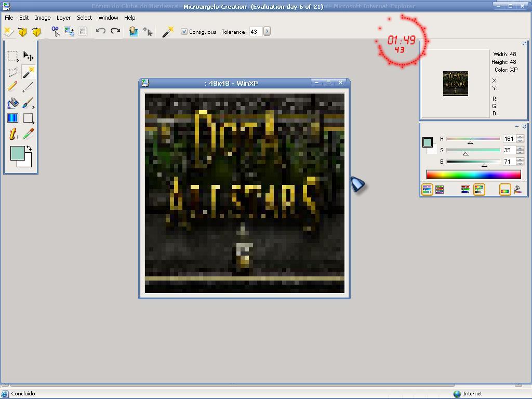Click the Hue value field showing 161
This screenshot has height=399, width=532.
point(509,139)
